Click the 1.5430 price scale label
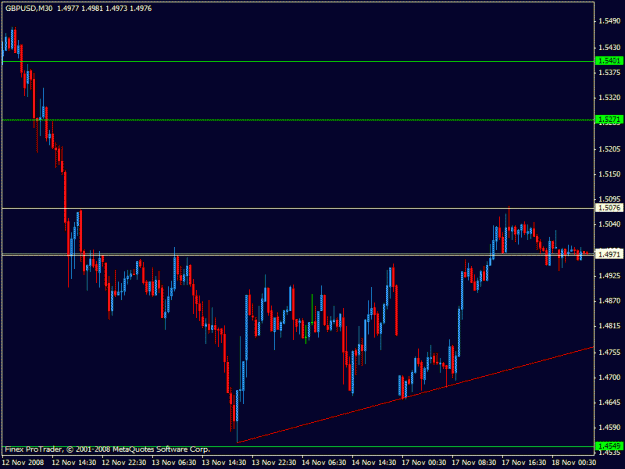This screenshot has height=469, width=625. (x=609, y=47)
